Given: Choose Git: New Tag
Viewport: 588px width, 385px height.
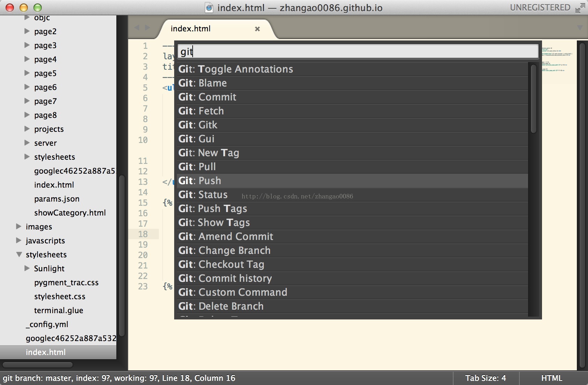Looking at the screenshot, I should (353, 153).
